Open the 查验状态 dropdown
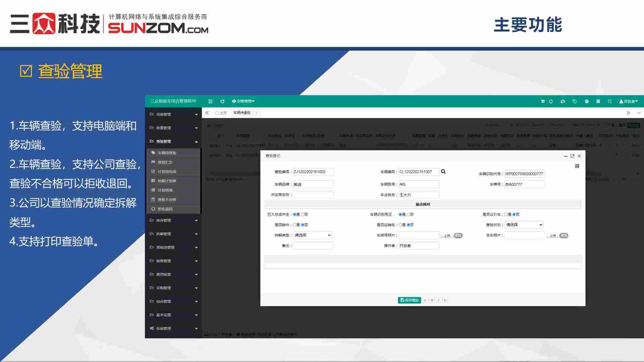Viewport: 644px width, 362px height. point(524,225)
